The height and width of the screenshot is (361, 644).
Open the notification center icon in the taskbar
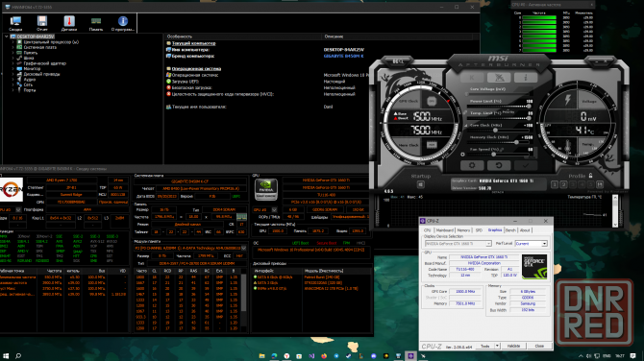click(x=632, y=355)
